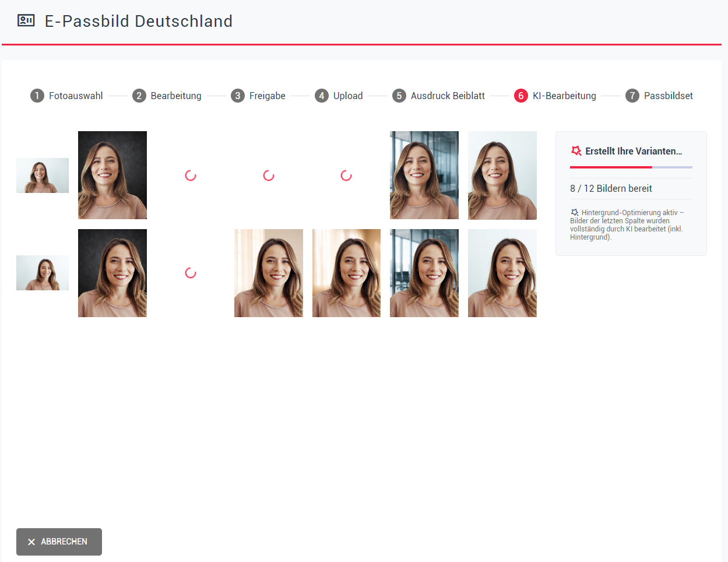Click the step 7 number circle
Screen dimensions: 728x562
coord(632,96)
